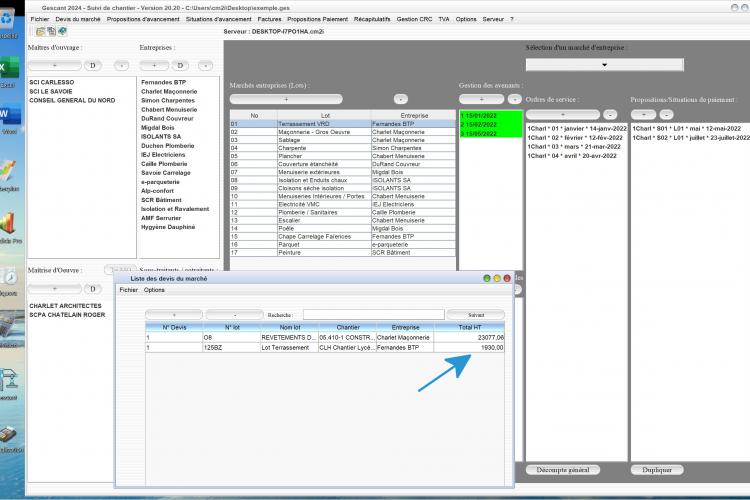Launch the Word desktop shortcut
Viewport: 750px width, 500px height.
[10, 115]
